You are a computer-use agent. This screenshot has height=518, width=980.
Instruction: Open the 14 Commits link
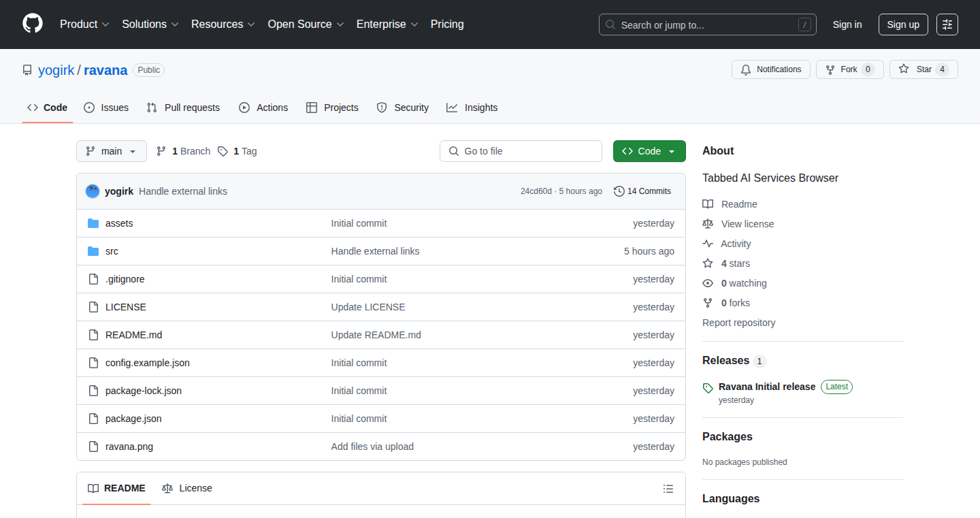point(642,191)
